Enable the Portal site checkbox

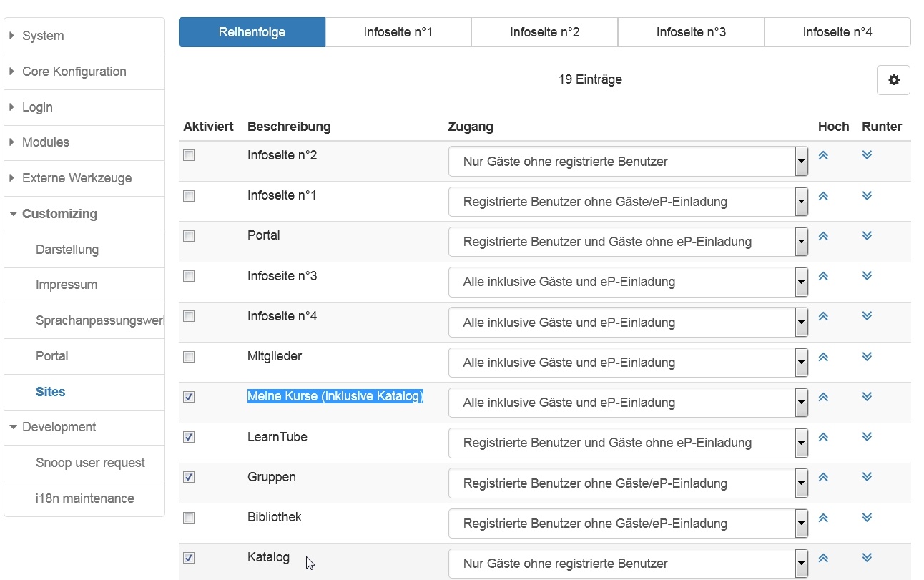click(x=189, y=236)
